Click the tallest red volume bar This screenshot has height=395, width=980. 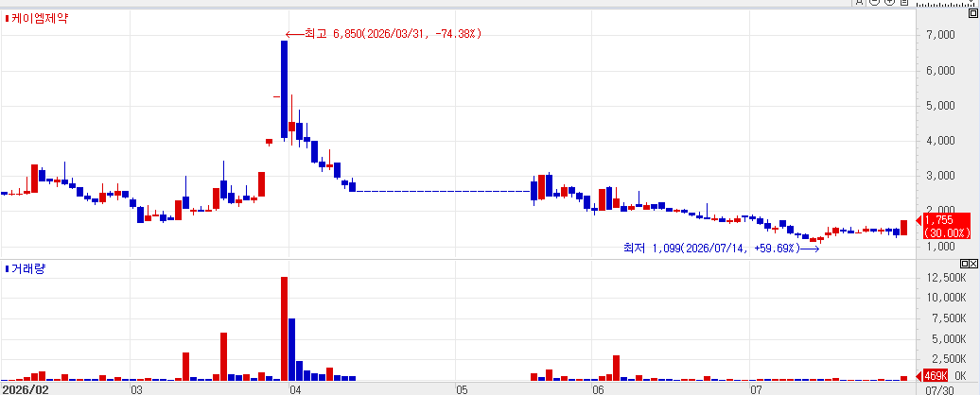click(284, 329)
